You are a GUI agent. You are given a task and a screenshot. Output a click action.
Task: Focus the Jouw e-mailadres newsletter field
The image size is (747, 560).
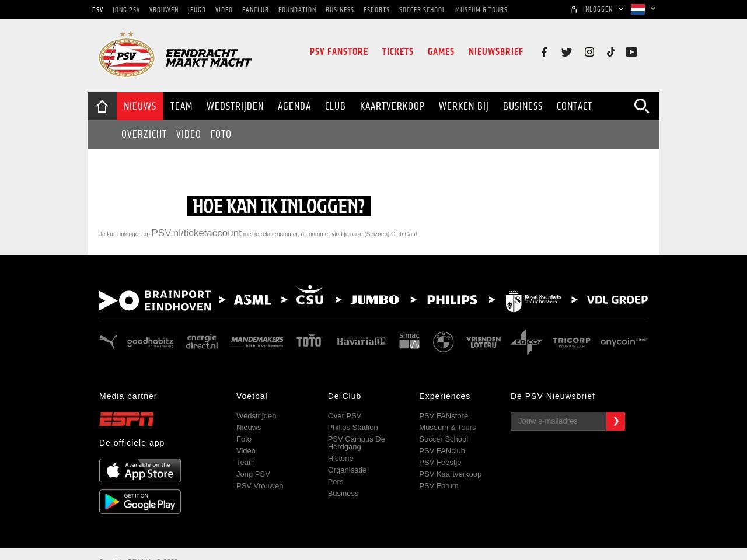[x=558, y=421]
